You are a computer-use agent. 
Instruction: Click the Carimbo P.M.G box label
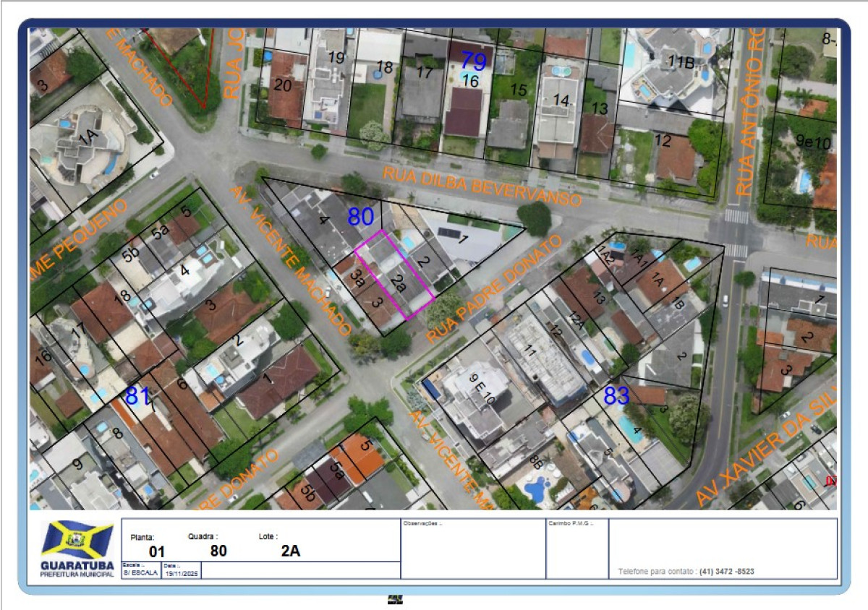click(x=571, y=523)
